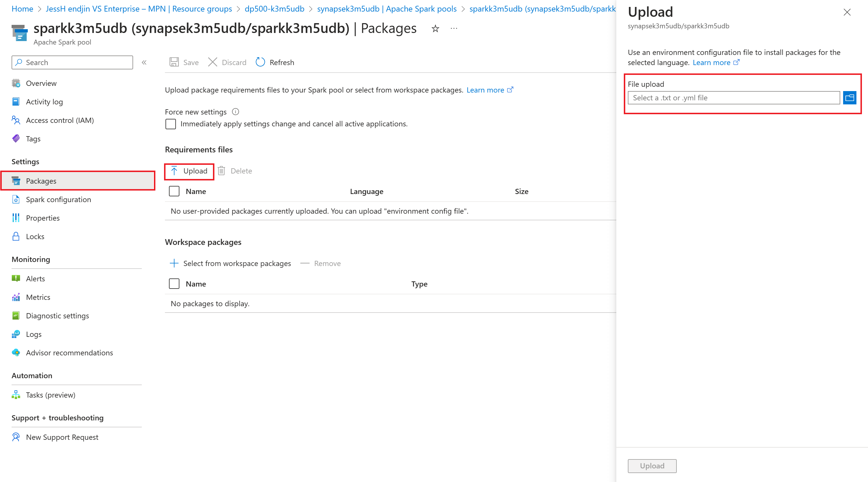Screen dimensions: 868x482
Task: Click the Delete icon next to Upload
Action: point(221,171)
